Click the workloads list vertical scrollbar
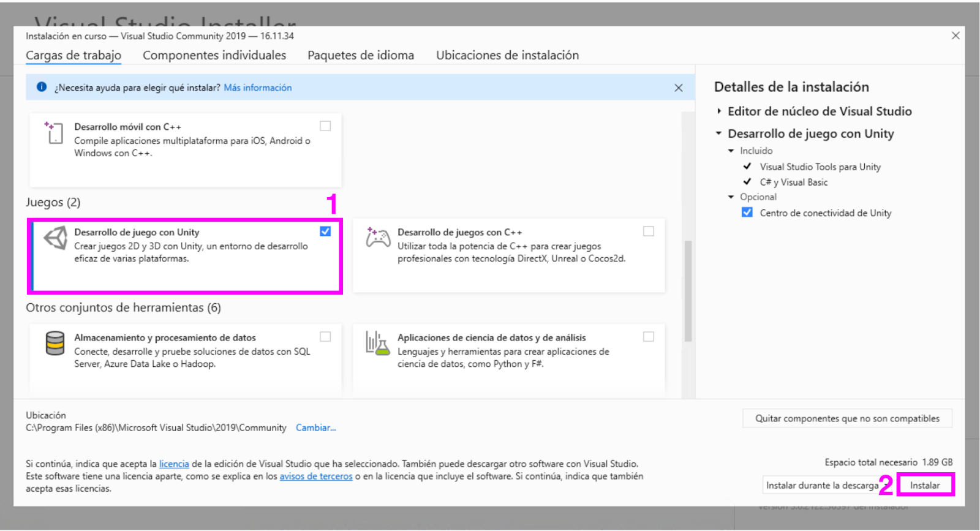Image resolution: width=980 pixels, height=531 pixels. tap(688, 291)
